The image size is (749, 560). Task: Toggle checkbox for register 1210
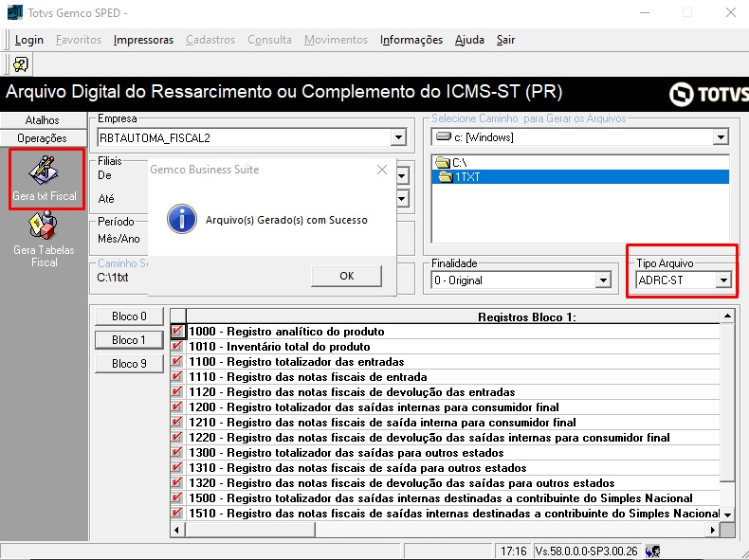tap(176, 422)
